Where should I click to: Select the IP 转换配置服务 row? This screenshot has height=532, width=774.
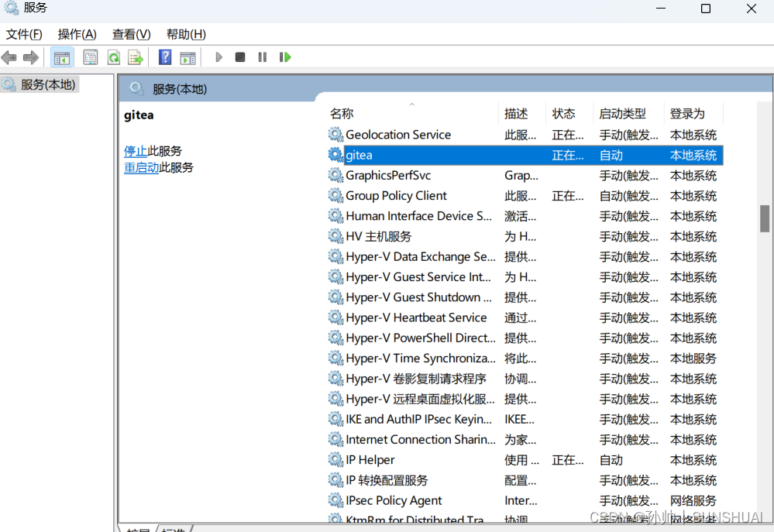525,479
